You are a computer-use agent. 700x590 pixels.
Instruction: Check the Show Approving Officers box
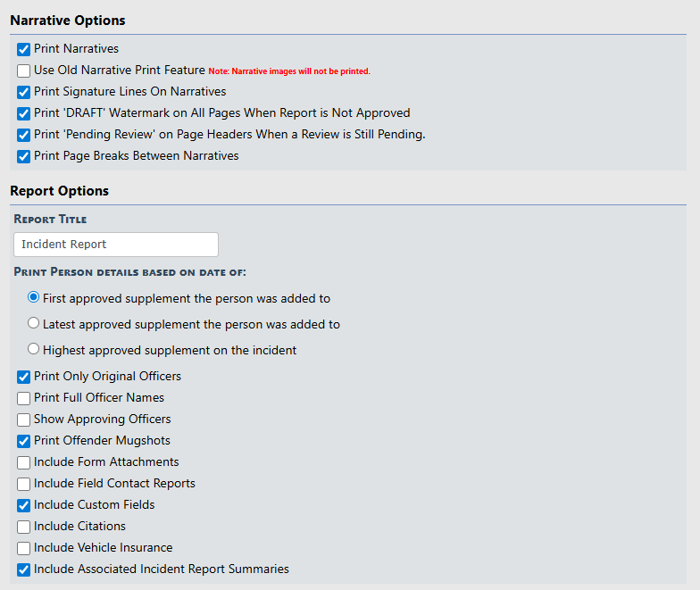[x=24, y=420]
